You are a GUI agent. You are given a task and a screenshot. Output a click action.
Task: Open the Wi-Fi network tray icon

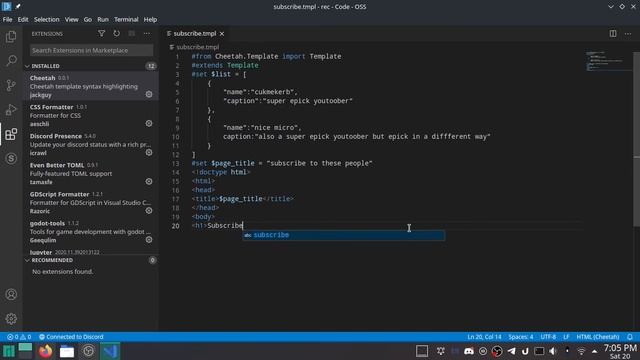coord(581,351)
